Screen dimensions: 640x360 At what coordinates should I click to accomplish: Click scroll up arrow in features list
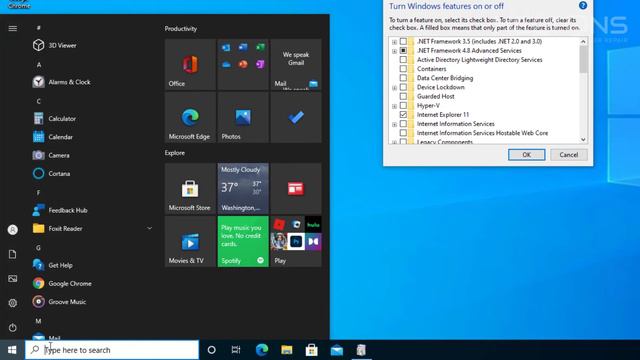coord(583,41)
